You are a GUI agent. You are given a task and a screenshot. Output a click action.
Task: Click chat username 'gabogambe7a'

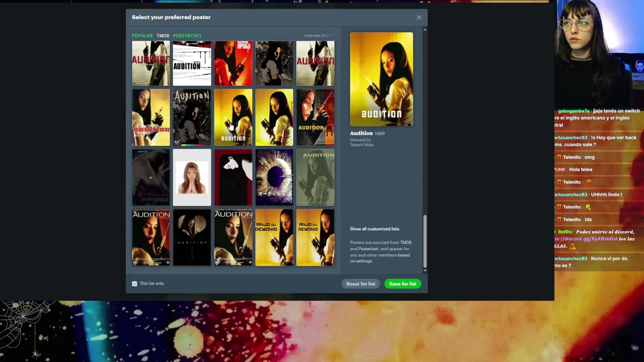tap(574, 111)
